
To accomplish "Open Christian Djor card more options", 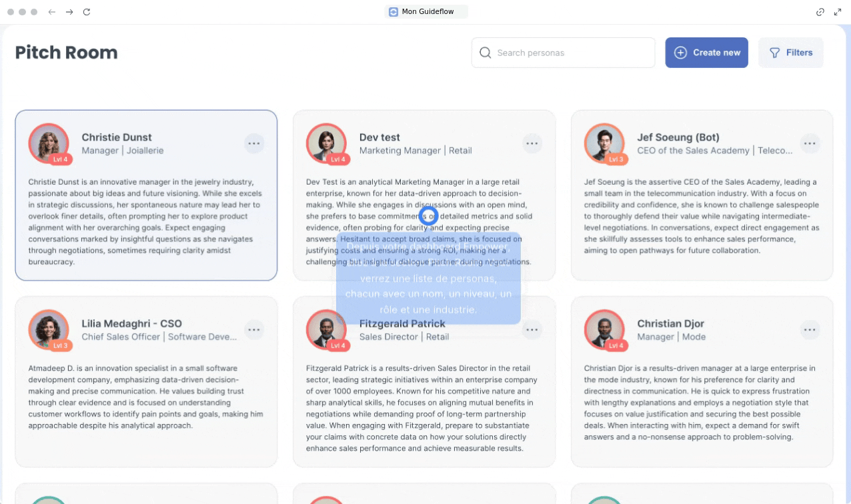I will click(810, 329).
